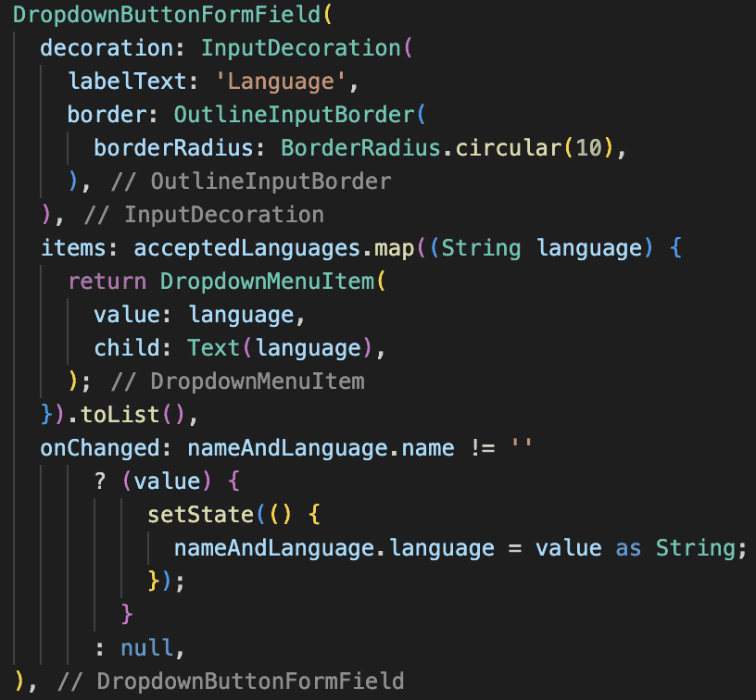
Task: Click the "value" parameter before ": language,"
Action: coord(127,315)
